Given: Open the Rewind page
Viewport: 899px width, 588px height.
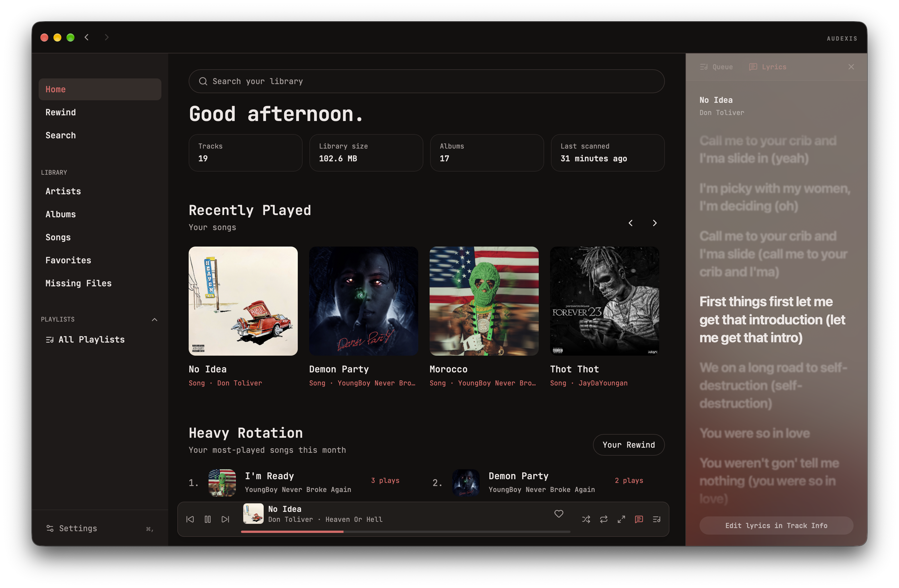Looking at the screenshot, I should pyautogui.click(x=100, y=112).
